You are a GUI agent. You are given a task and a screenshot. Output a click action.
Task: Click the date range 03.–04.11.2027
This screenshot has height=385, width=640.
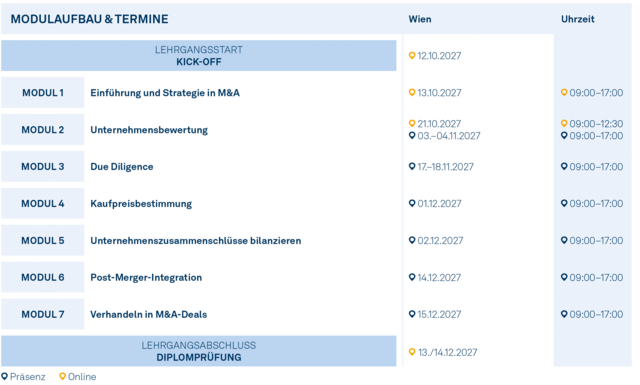pos(449,136)
